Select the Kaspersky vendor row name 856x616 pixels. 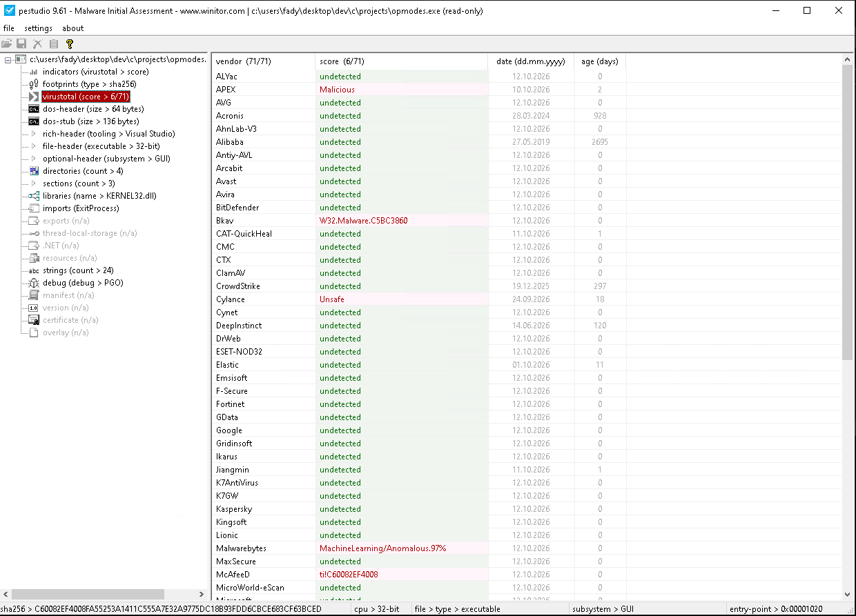(x=234, y=509)
